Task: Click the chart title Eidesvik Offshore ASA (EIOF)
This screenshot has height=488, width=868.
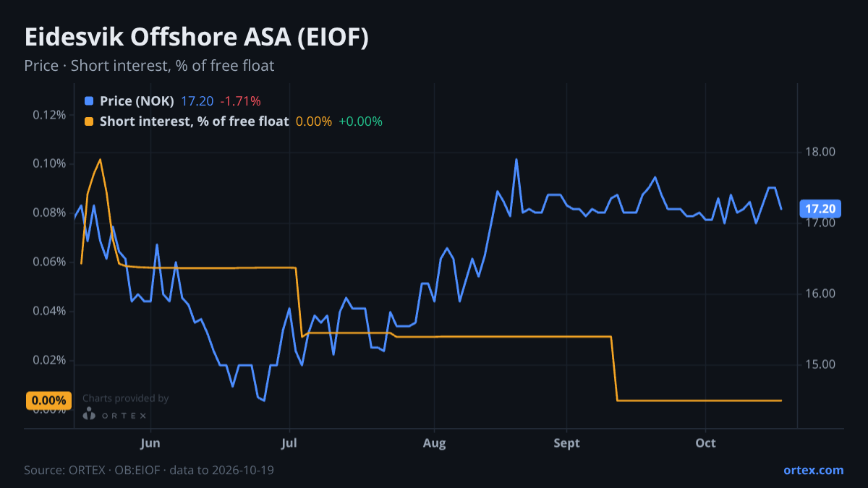Action: 197,38
